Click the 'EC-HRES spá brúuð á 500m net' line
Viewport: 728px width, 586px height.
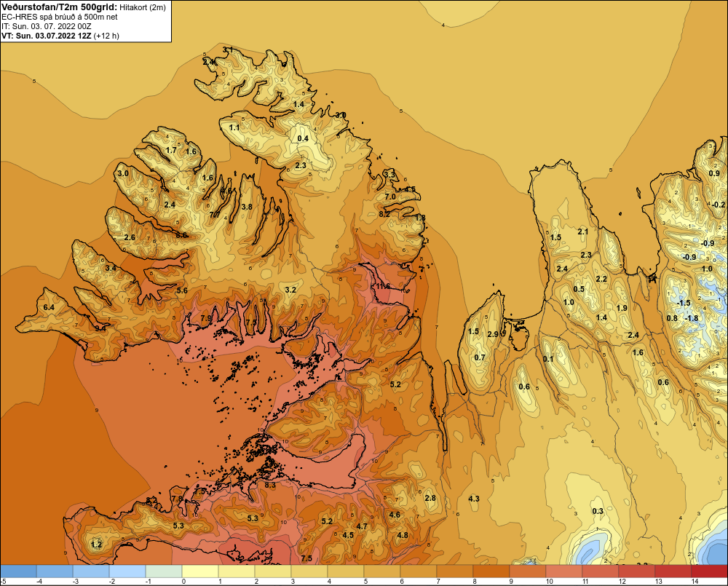(x=60, y=17)
